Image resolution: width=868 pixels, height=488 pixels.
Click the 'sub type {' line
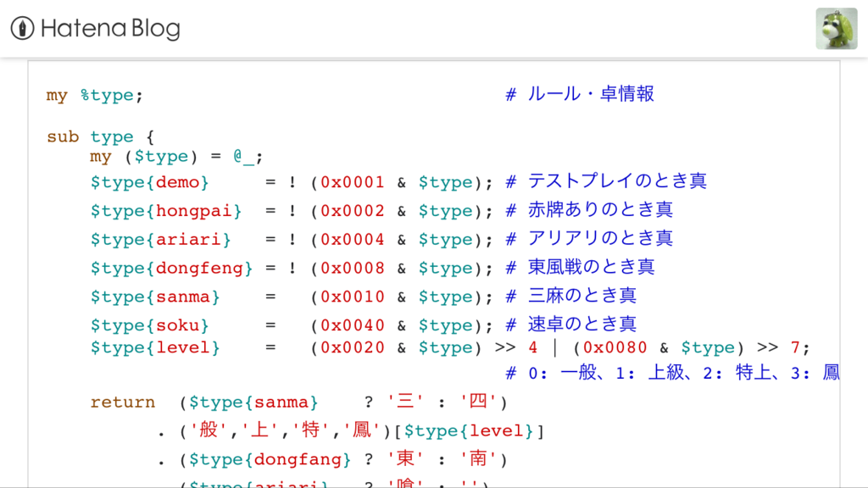point(100,136)
